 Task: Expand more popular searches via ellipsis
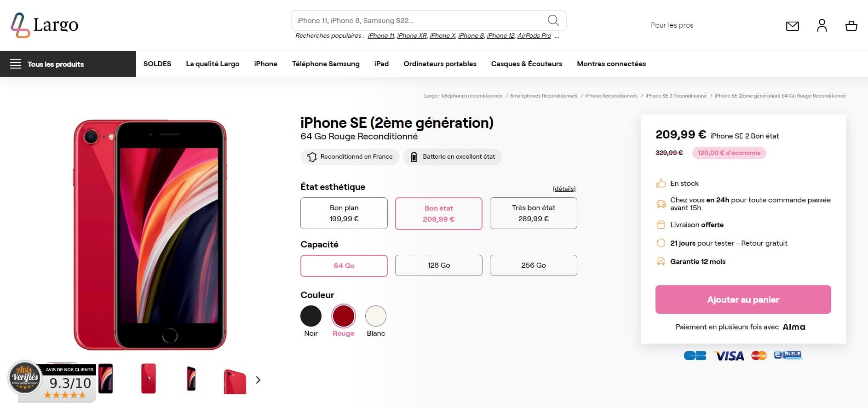pyautogui.click(x=557, y=36)
